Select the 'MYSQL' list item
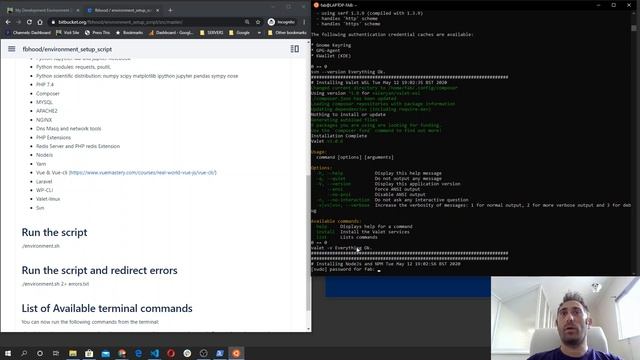 (x=44, y=102)
